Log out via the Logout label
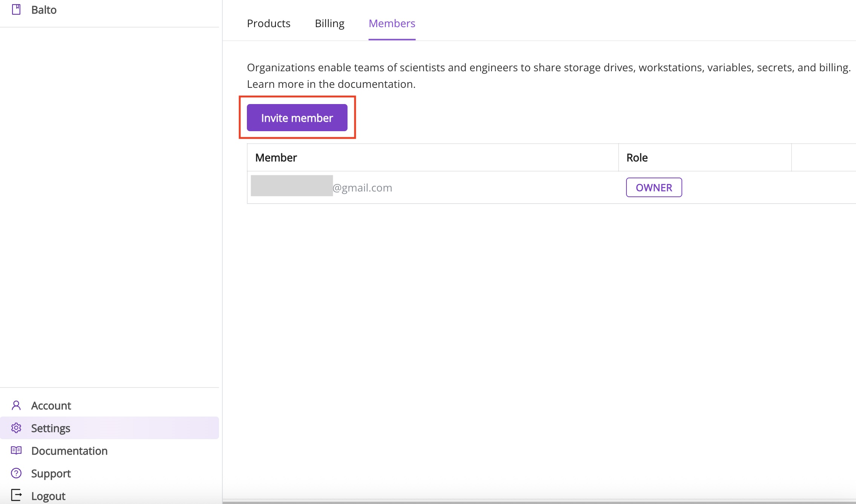This screenshot has height=504, width=856. (48, 496)
